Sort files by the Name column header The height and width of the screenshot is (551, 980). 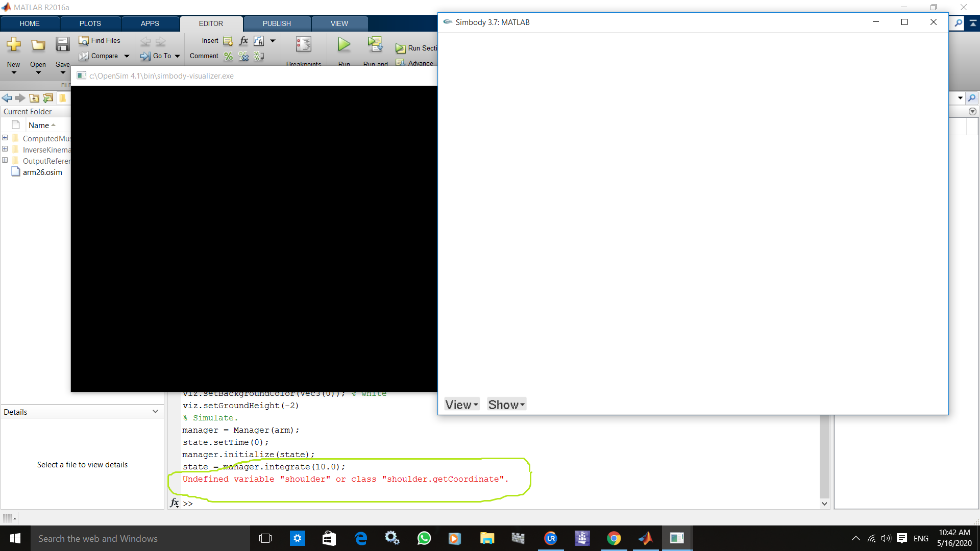tap(39, 125)
